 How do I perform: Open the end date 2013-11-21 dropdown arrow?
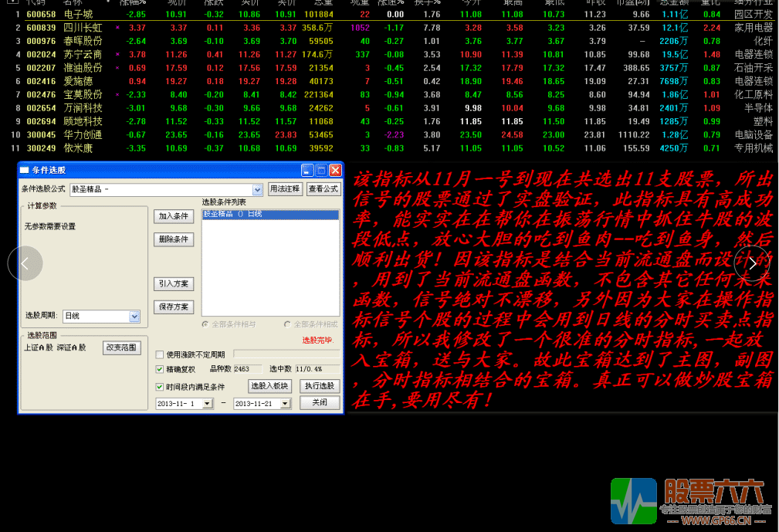[x=285, y=404]
